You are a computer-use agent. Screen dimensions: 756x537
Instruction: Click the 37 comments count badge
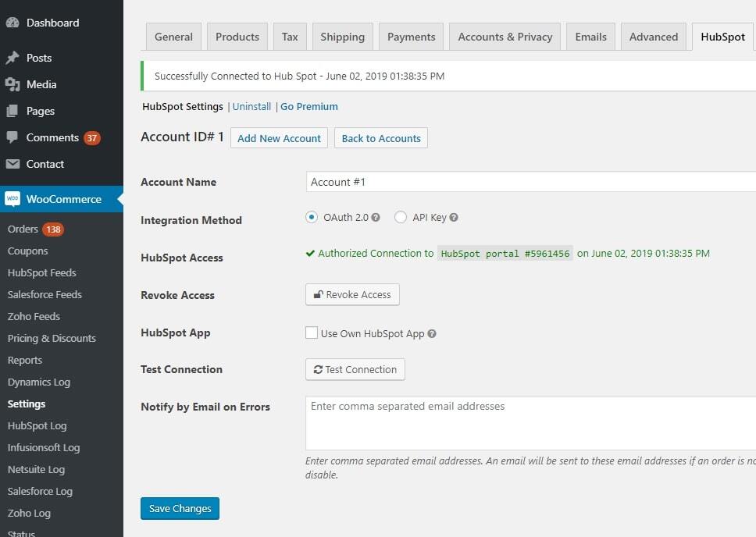click(x=91, y=138)
